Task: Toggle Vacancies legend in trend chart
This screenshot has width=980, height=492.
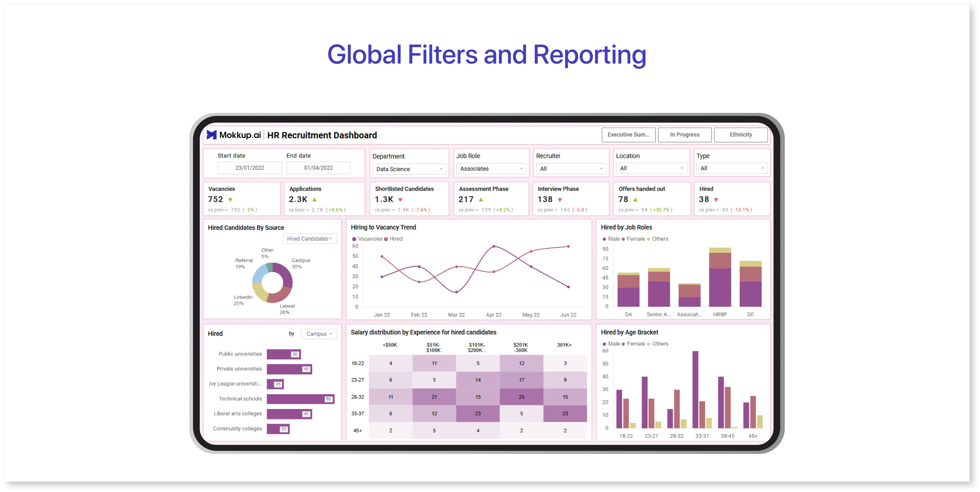Action: click(367, 239)
